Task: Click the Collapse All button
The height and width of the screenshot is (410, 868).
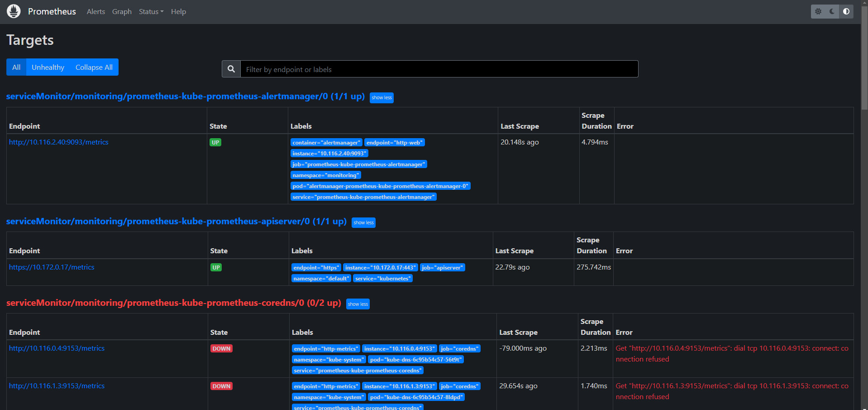Action: pos(94,67)
